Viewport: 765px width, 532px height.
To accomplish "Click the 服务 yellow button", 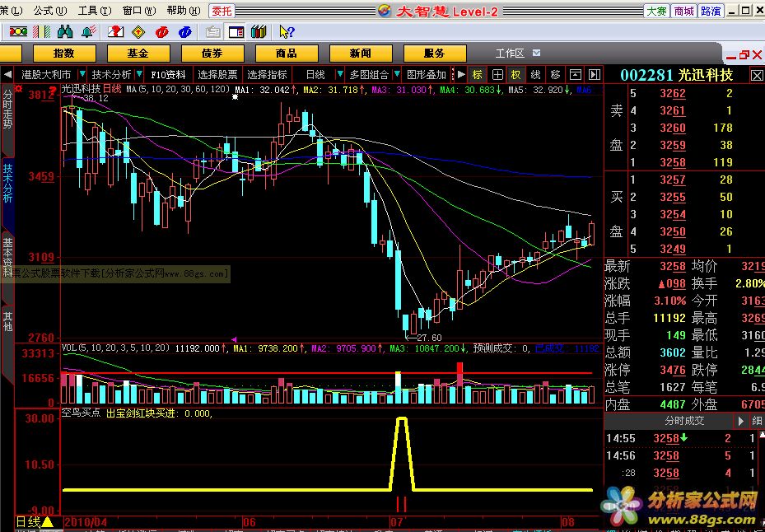I will click(x=435, y=54).
